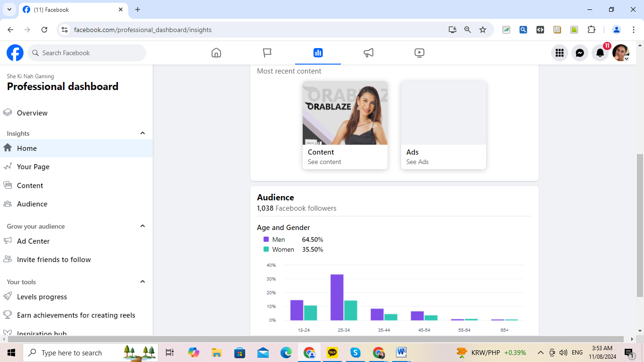The width and height of the screenshot is (644, 362).
Task: Launch Microsoft Edge from the taskbar
Action: pyautogui.click(x=286, y=353)
